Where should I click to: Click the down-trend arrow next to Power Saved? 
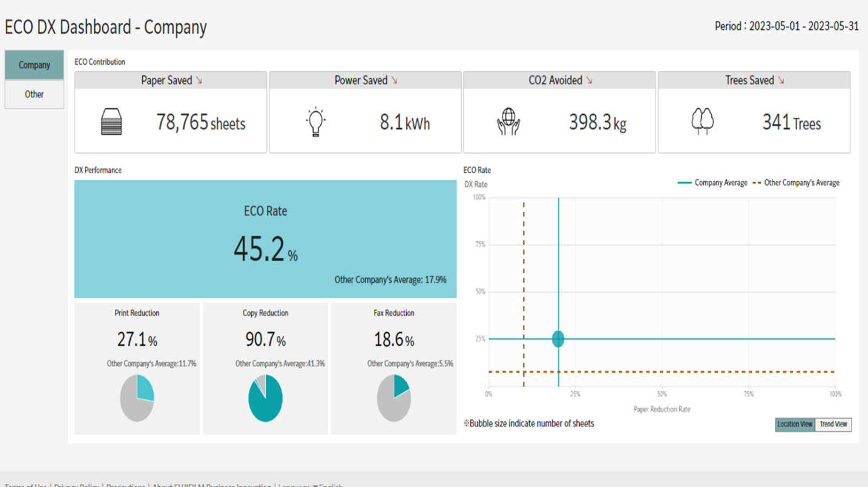click(x=395, y=80)
